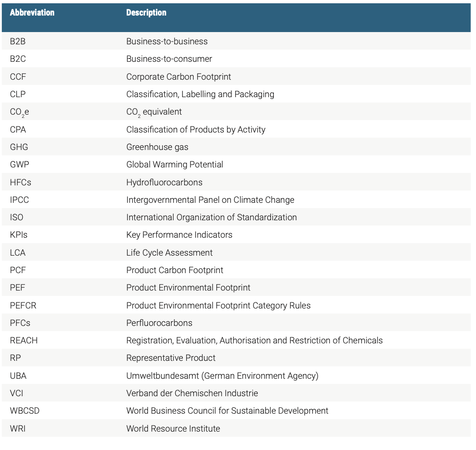The width and height of the screenshot is (476, 450).
Task: Select "World Business Council for Sustainable Development"
Action: (x=227, y=411)
